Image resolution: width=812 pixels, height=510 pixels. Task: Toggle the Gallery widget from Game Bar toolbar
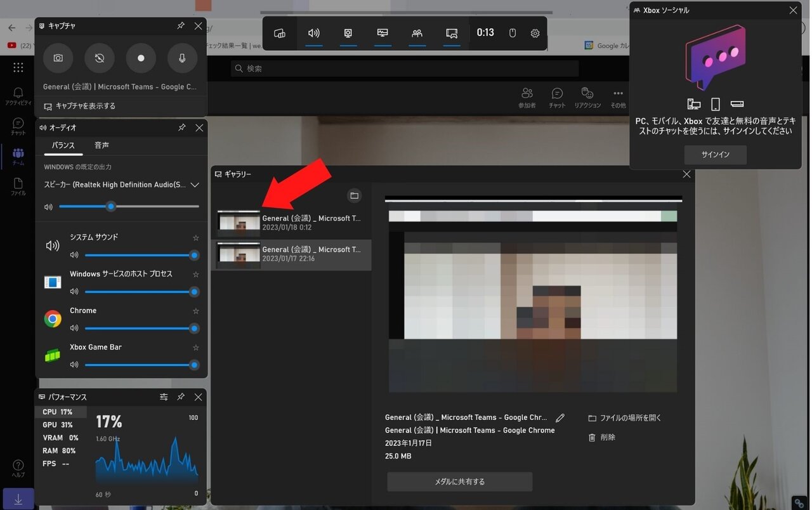click(x=452, y=33)
